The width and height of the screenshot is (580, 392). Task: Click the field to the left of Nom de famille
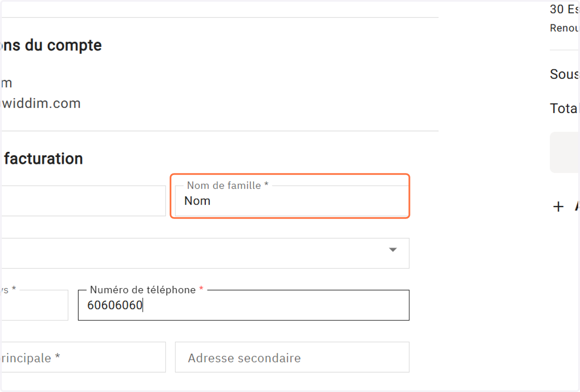[83, 201]
